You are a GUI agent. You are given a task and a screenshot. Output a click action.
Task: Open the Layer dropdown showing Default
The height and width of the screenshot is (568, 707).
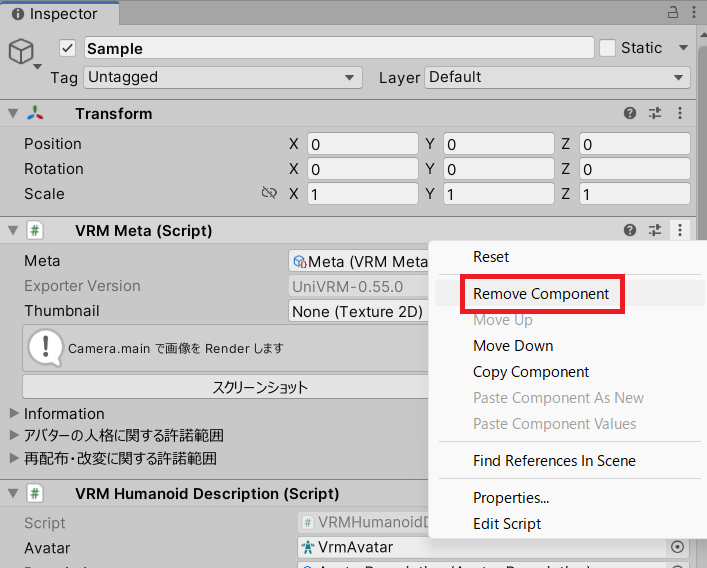click(557, 77)
